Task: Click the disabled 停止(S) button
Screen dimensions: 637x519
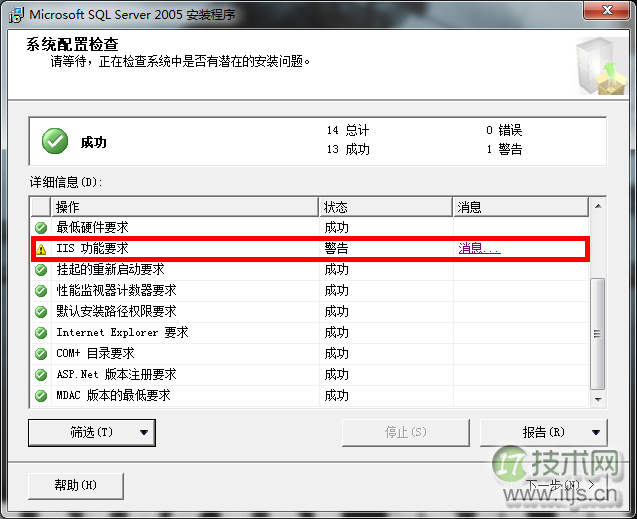Action: pyautogui.click(x=405, y=433)
